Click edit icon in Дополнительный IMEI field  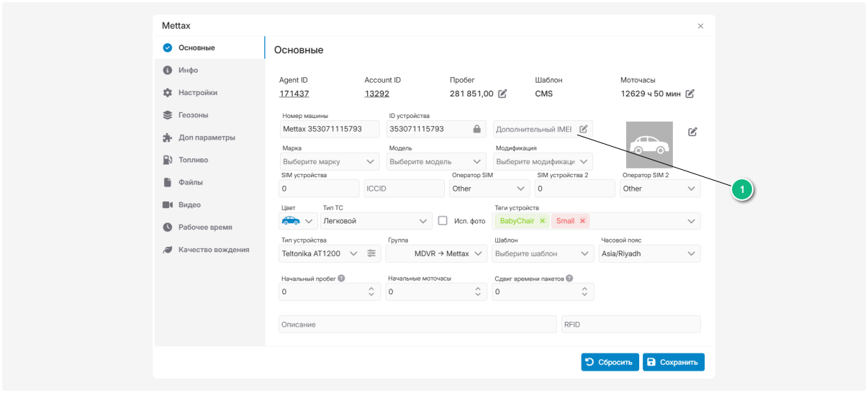click(x=584, y=130)
